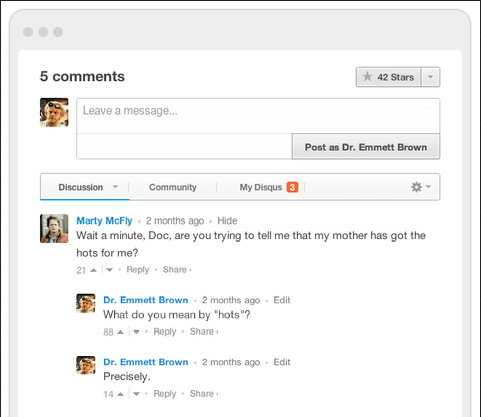Upvote Marty McFly's comment
Viewport: 481px width, 417px height.
point(94,270)
